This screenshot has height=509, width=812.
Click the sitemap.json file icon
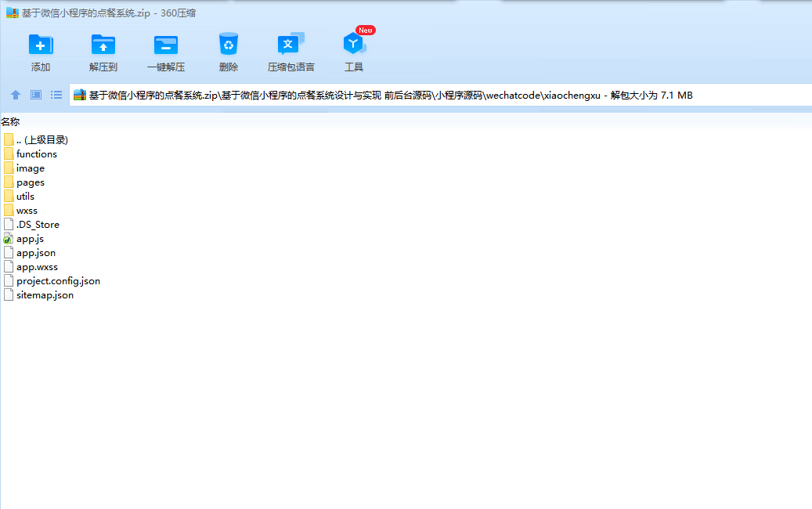[x=9, y=294]
